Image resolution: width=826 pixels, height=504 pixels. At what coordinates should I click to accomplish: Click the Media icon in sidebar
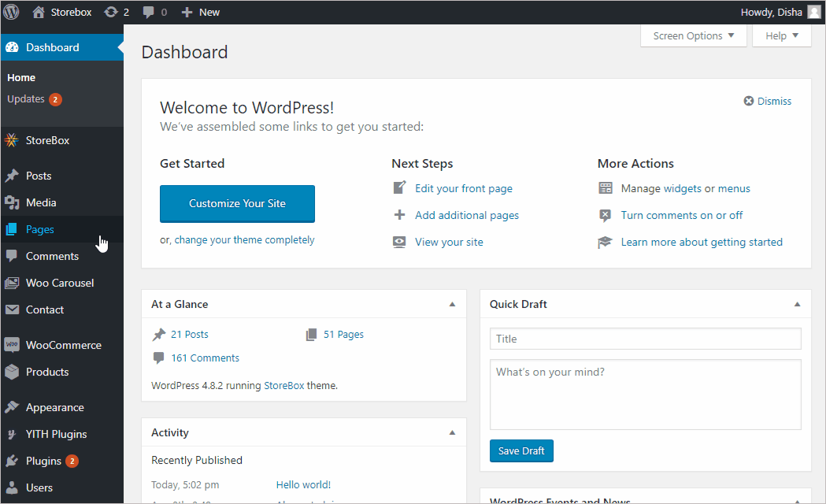(x=12, y=202)
